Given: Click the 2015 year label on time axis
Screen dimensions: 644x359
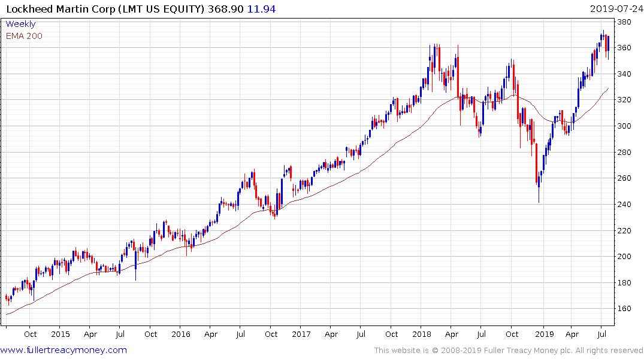Looking at the screenshot, I should tap(61, 334).
